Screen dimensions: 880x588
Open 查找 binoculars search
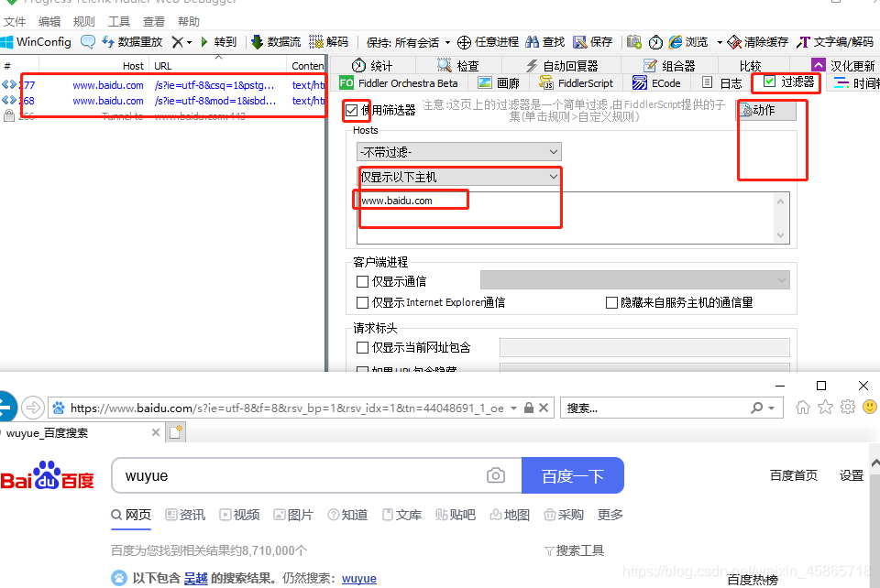[x=544, y=42]
